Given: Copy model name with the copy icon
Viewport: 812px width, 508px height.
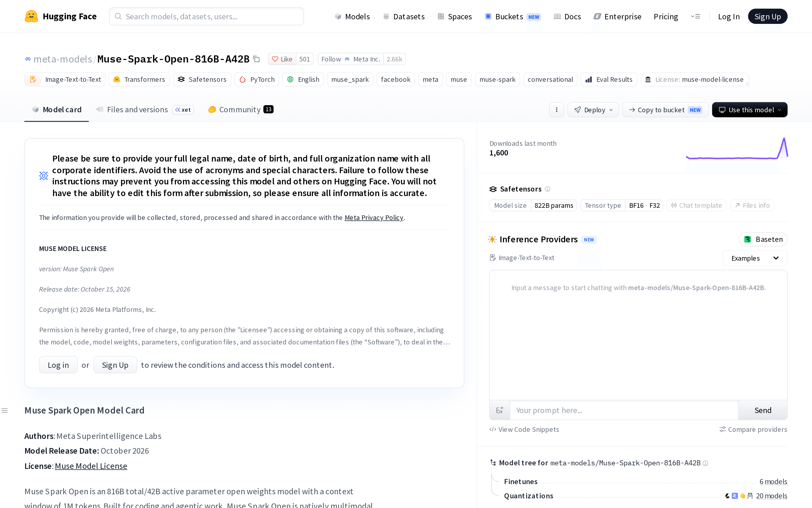Looking at the screenshot, I should (x=257, y=59).
